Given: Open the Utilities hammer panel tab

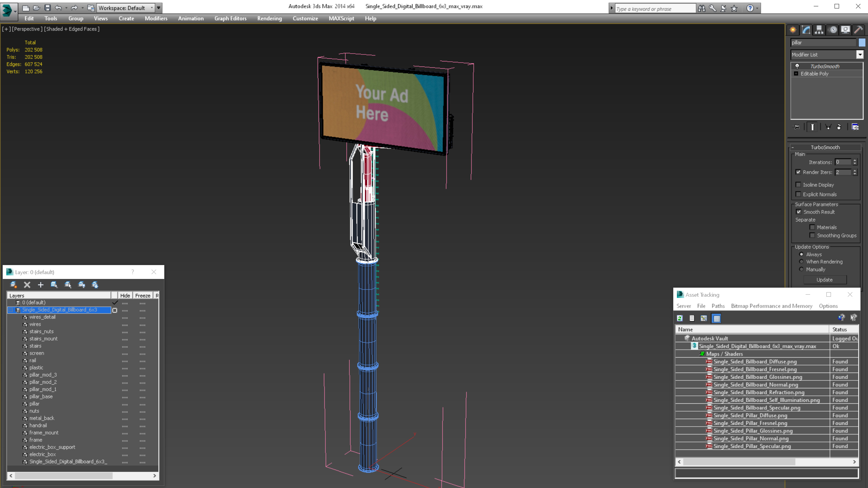Looking at the screenshot, I should pyautogui.click(x=859, y=30).
